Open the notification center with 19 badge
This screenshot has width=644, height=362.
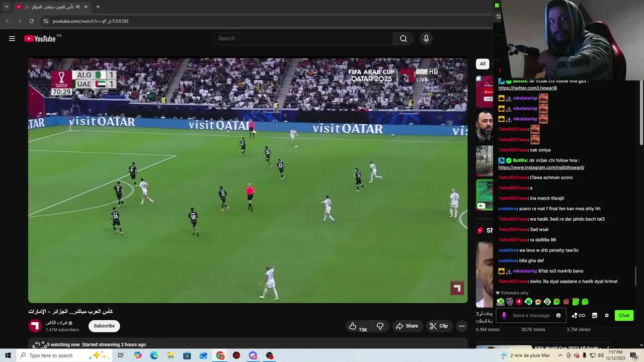coord(634,355)
